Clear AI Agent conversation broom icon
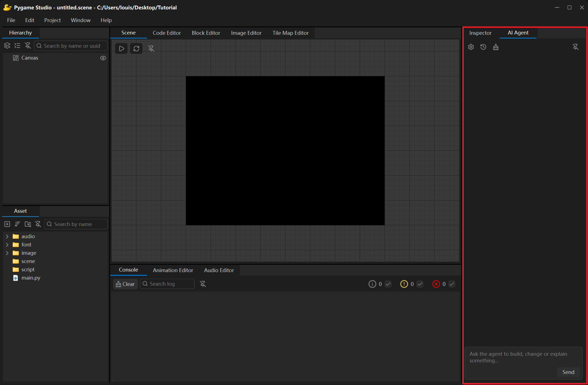Viewport: 588px width, 385px height. click(x=496, y=47)
